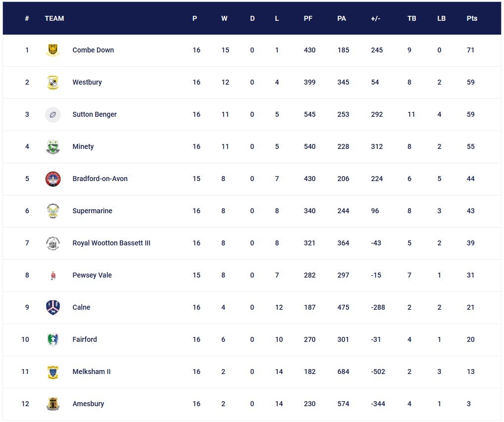Click the Supermarine club crest

pos(52,211)
